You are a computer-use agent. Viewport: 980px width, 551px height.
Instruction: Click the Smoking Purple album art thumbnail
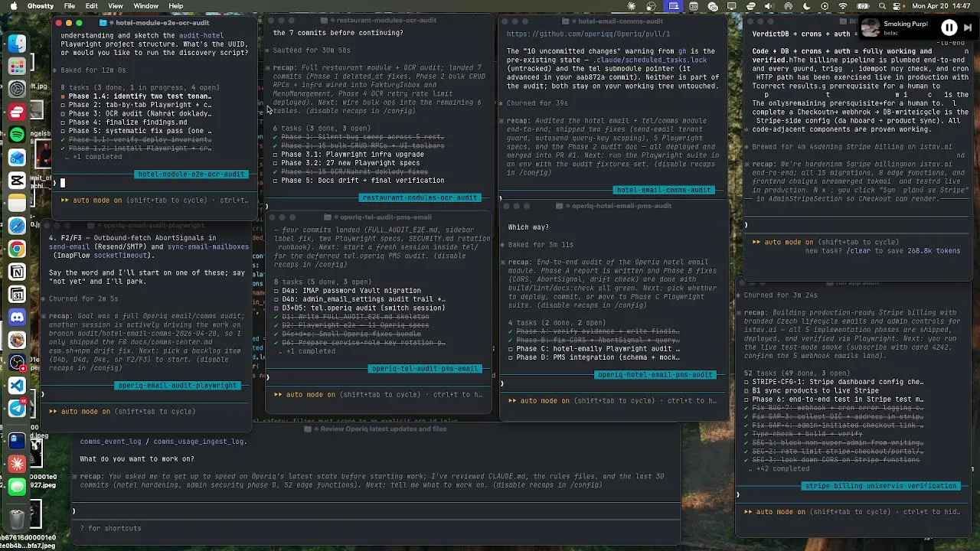click(871, 28)
